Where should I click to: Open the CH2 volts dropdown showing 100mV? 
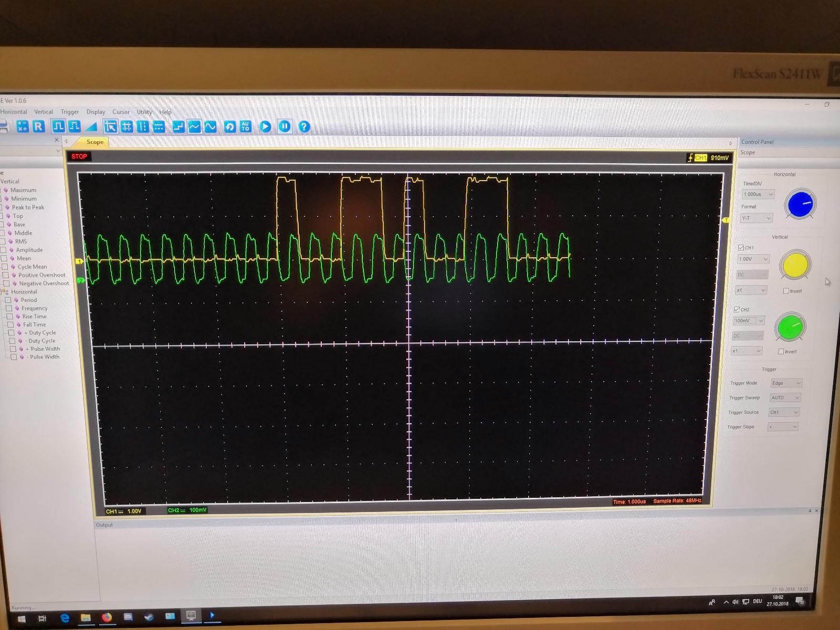749,320
